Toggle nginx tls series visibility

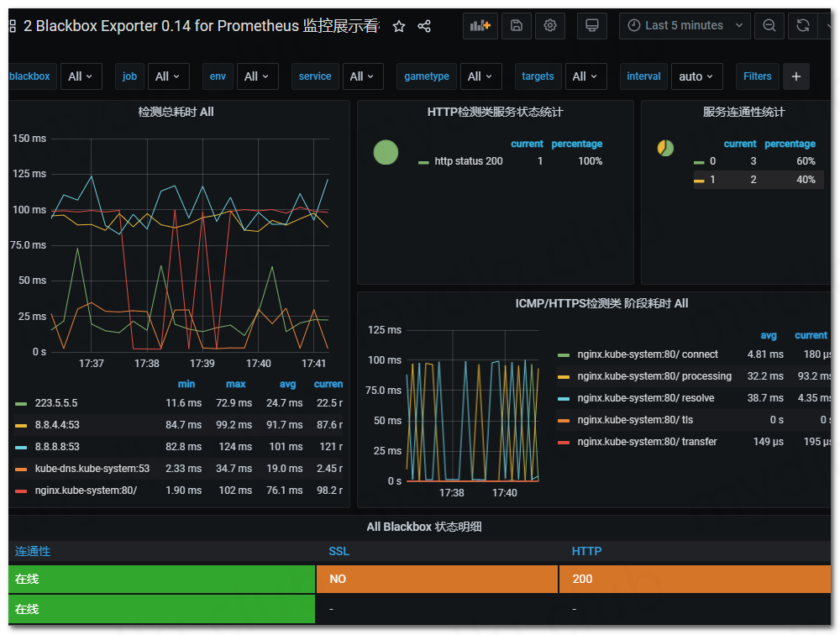[x=635, y=421]
